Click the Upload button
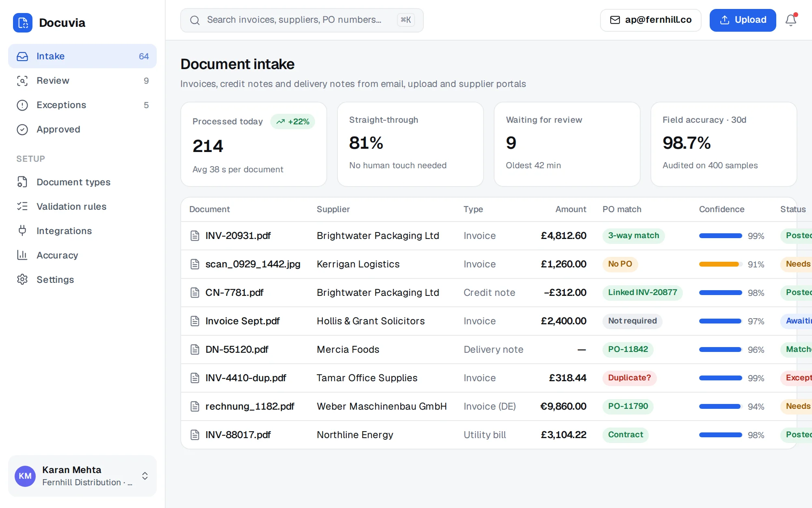Image resolution: width=812 pixels, height=508 pixels. [x=743, y=20]
